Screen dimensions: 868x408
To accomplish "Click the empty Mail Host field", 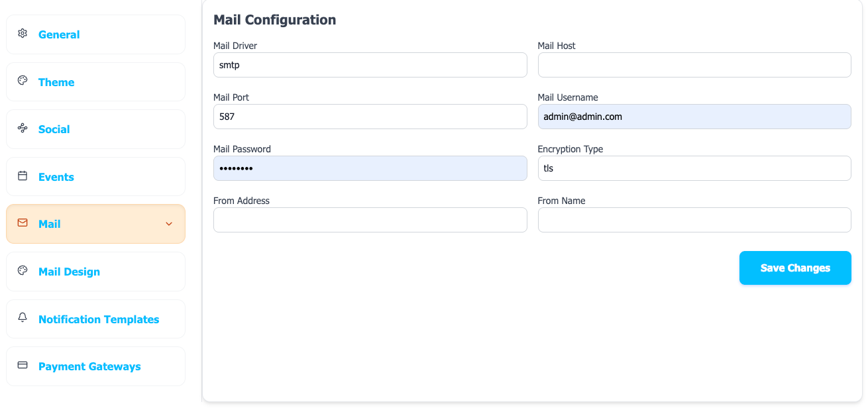I will coord(694,65).
